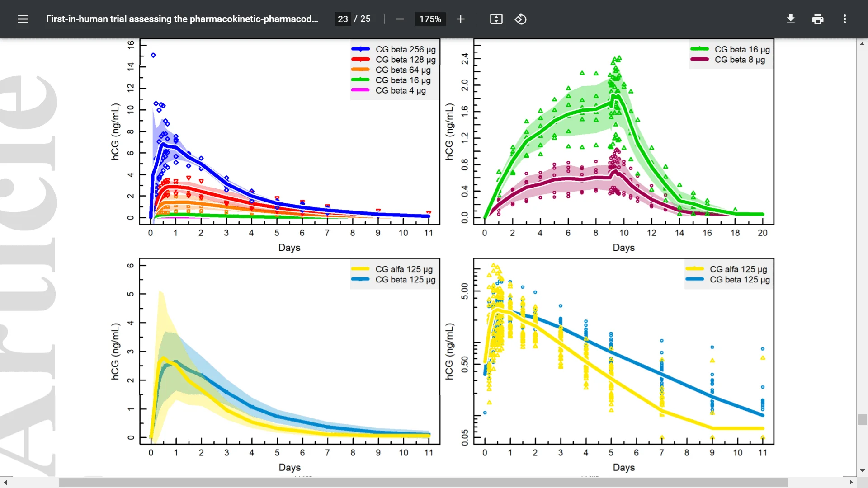Click horizontal scrollbar left arrow

point(5,483)
